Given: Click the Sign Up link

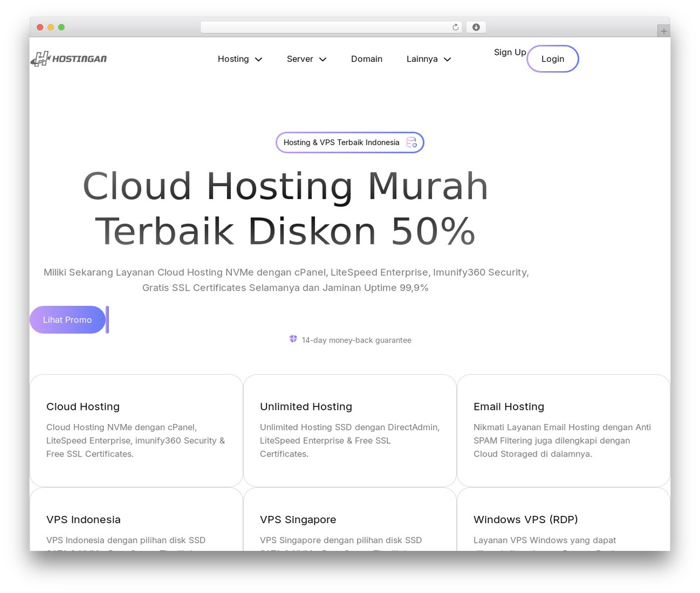Looking at the screenshot, I should [510, 52].
